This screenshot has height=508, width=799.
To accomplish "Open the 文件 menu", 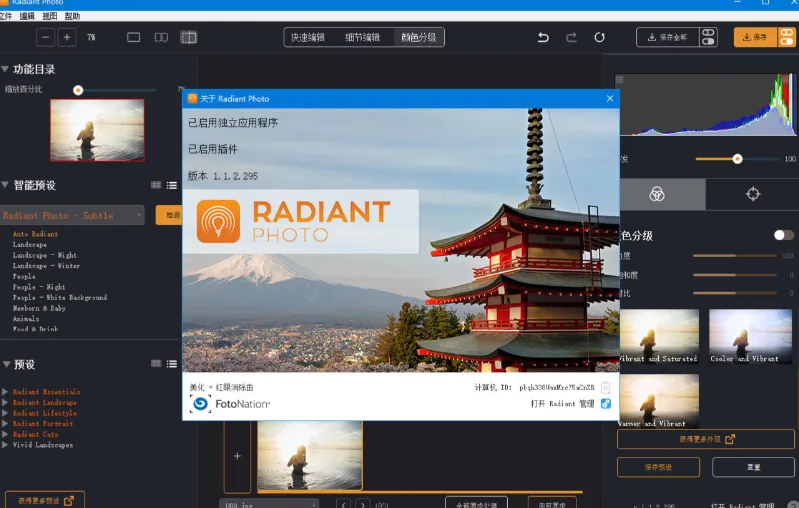I will pos(6,16).
